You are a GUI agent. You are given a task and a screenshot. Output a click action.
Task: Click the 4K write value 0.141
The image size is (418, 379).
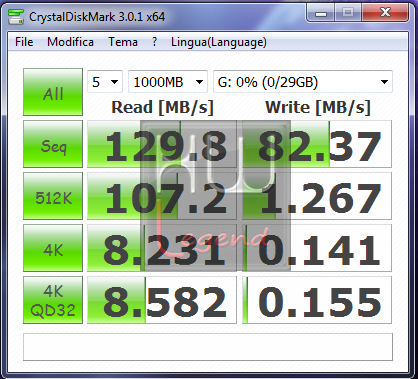click(x=317, y=248)
